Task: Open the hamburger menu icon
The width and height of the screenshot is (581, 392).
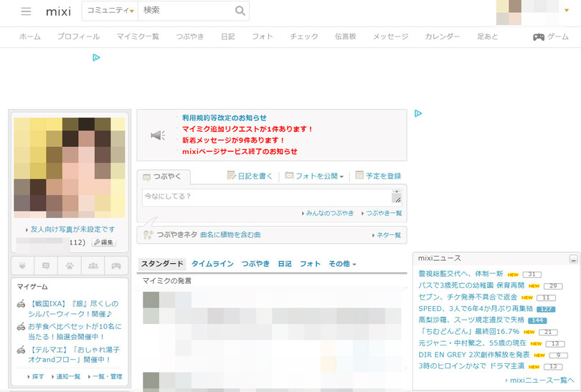Action: point(26,11)
